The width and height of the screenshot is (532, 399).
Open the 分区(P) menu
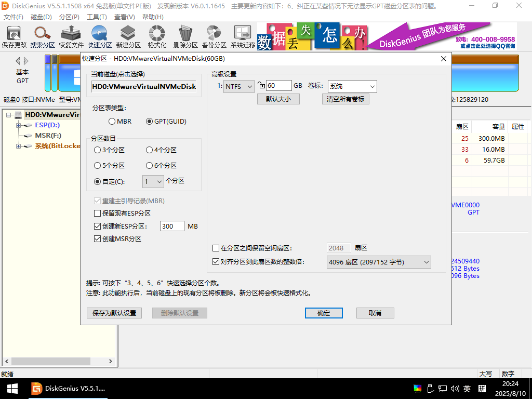(x=69, y=17)
